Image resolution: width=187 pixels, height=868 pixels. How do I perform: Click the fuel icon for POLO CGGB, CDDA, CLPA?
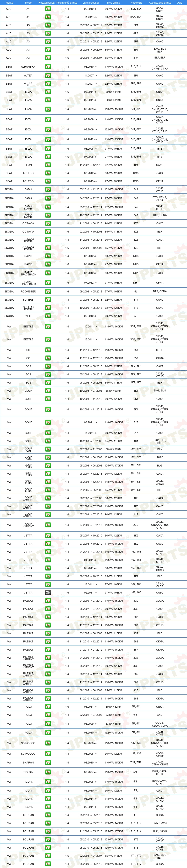(x=48, y=724)
